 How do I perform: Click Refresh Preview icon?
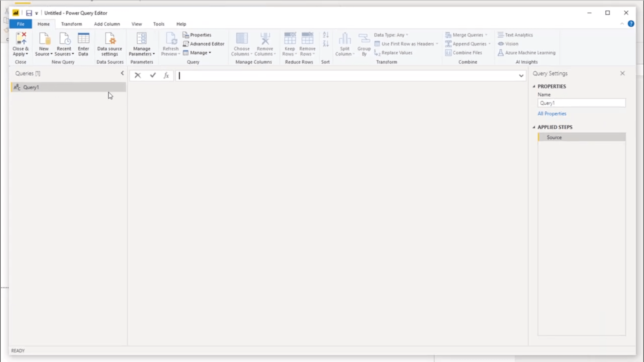coord(171,38)
